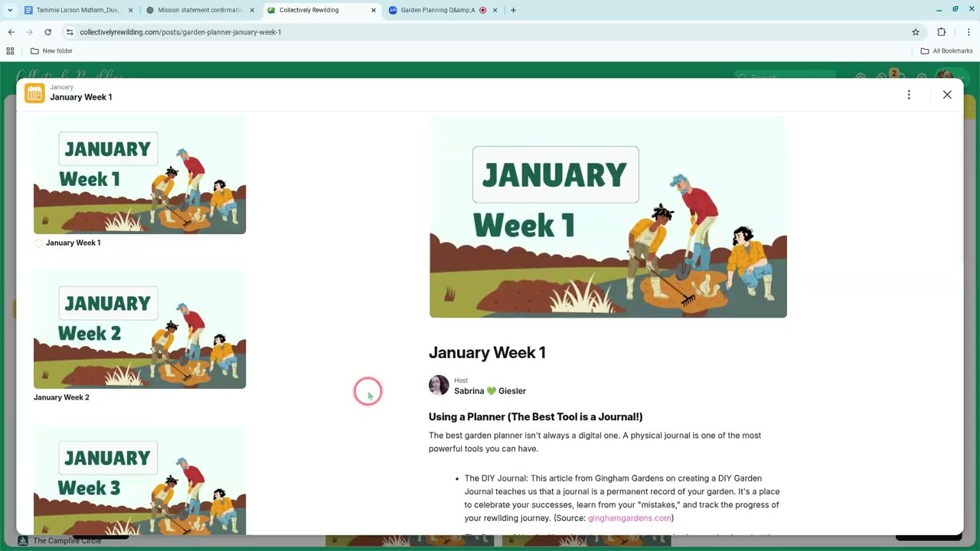Close the Collectively Rewilding tab
The width and height of the screenshot is (980, 551).
coord(374,11)
